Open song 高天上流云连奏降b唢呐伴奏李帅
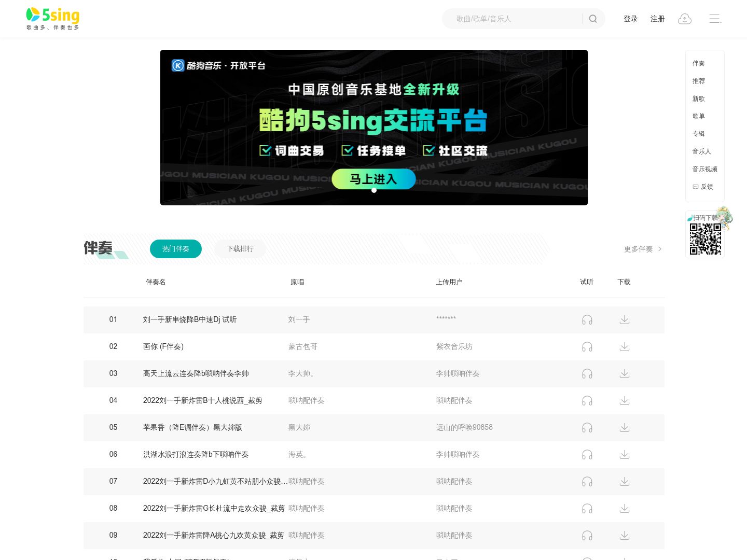The width and height of the screenshot is (747, 560). [196, 373]
